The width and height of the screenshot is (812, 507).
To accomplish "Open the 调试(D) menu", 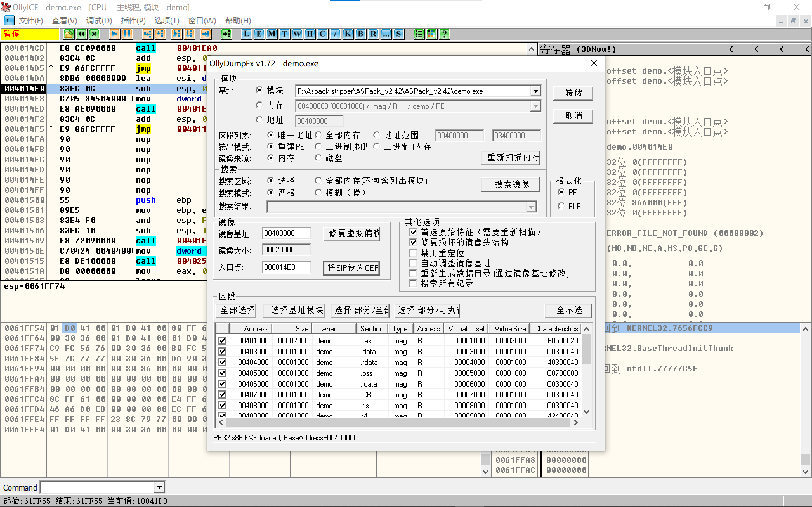I will pos(99,21).
